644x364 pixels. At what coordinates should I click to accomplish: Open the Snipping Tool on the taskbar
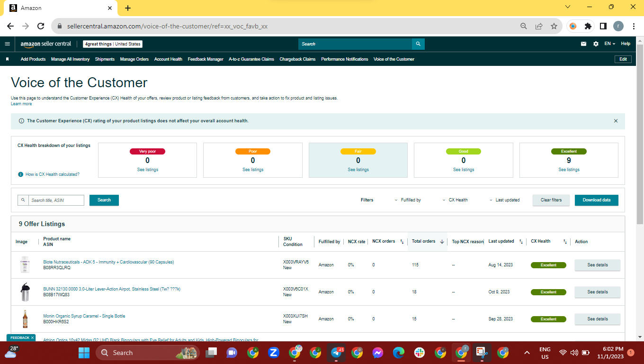coord(482,353)
